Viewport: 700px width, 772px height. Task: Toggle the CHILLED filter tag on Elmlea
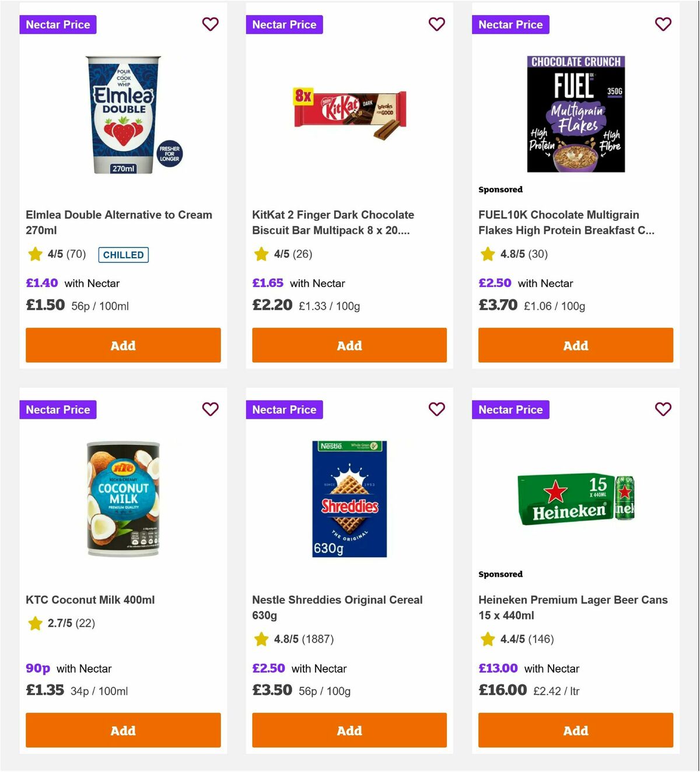point(123,255)
